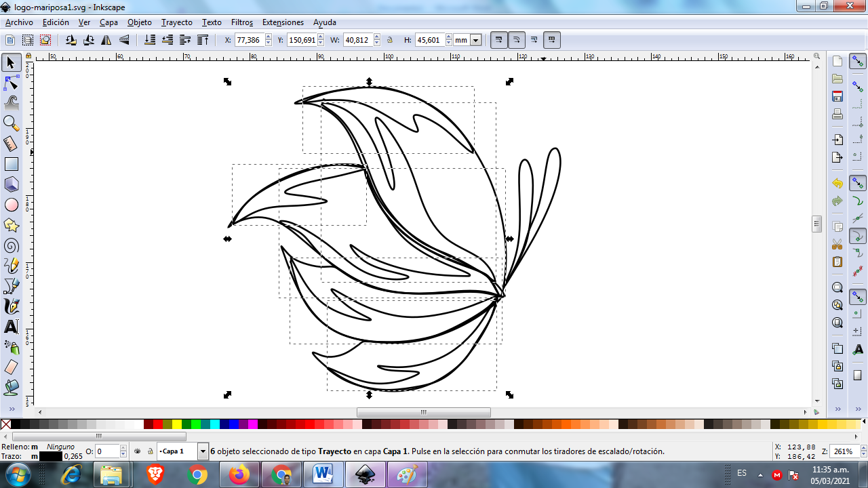Select the Ellipse circle tool
The width and height of the screenshot is (868, 488).
pyautogui.click(x=11, y=205)
